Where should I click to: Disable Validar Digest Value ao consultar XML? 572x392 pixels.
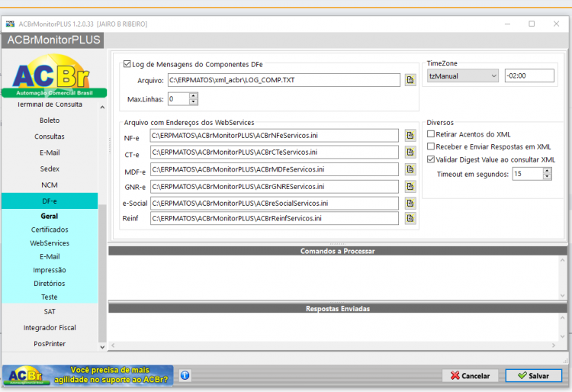(x=431, y=159)
